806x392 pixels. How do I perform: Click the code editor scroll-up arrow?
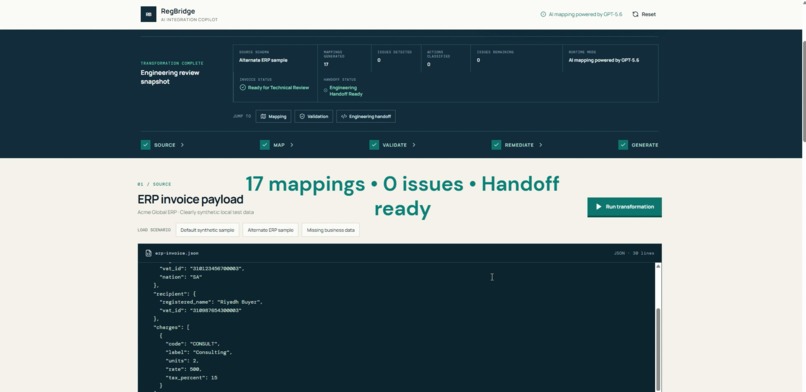(x=658, y=267)
